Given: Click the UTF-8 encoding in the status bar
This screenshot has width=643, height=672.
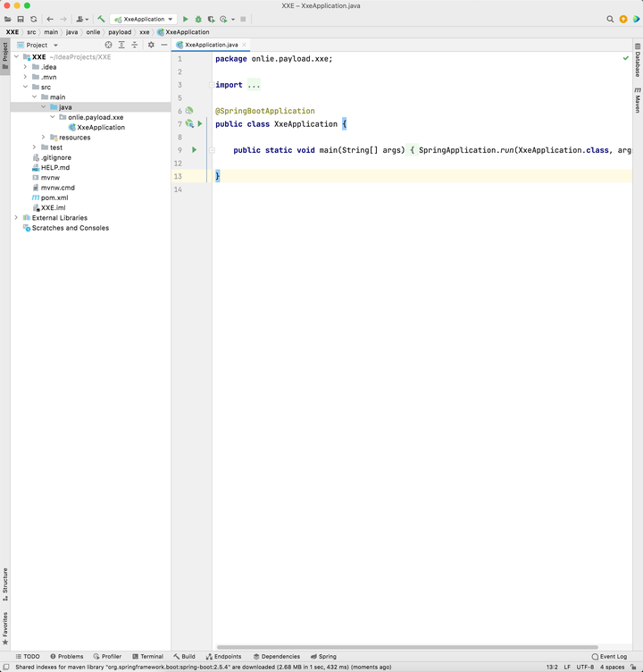Looking at the screenshot, I should [585, 667].
